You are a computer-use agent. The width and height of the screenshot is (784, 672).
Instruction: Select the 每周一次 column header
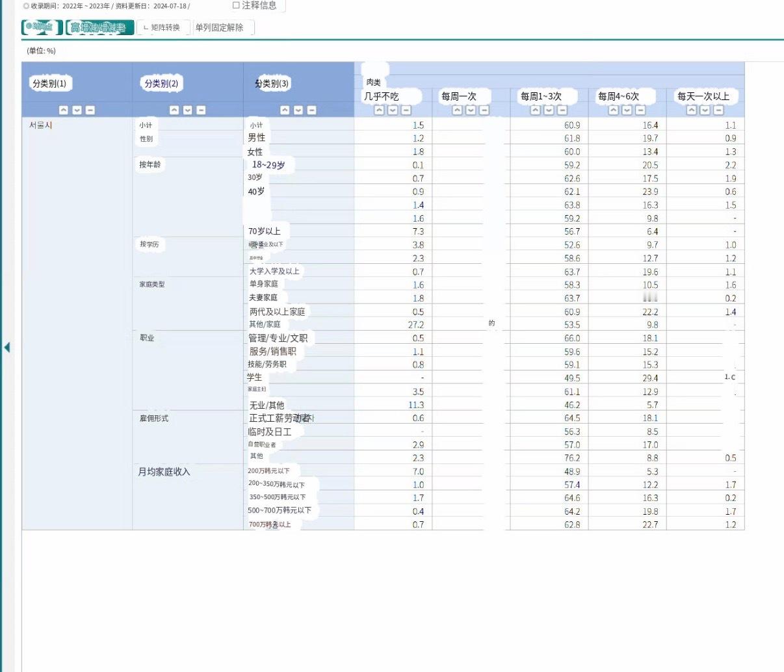coord(459,96)
